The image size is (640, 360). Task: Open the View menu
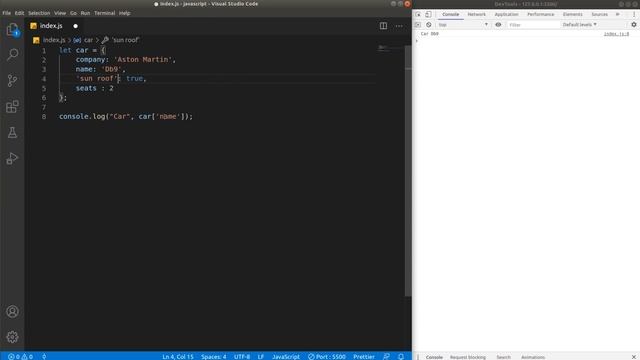pyautogui.click(x=60, y=13)
